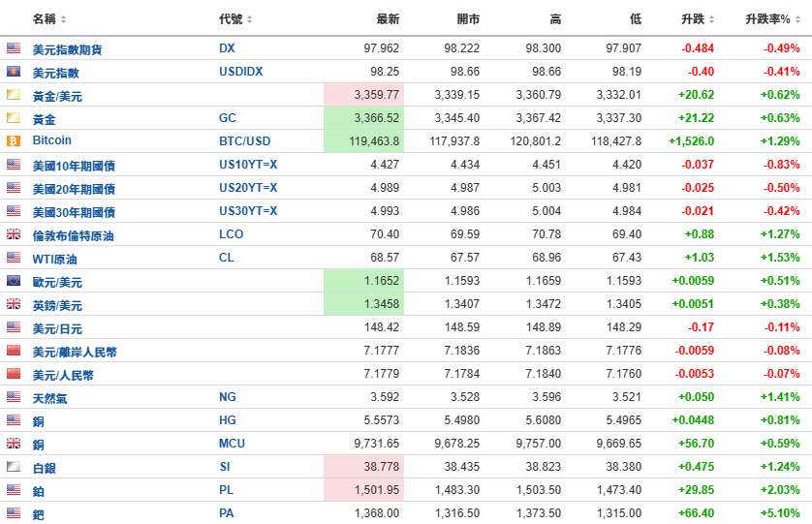Screen dimensions: 812x524
Task: Click the US flag icon beside 鈀
Action: (14, 513)
